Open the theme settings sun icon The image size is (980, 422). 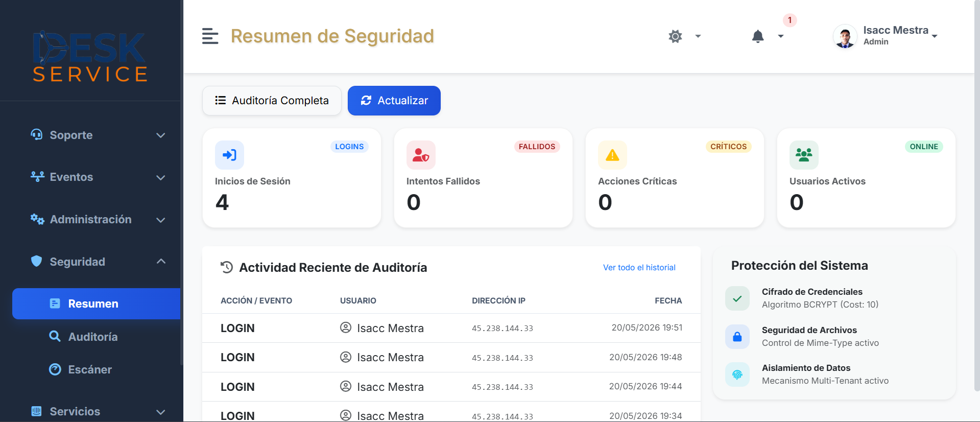pyautogui.click(x=675, y=36)
